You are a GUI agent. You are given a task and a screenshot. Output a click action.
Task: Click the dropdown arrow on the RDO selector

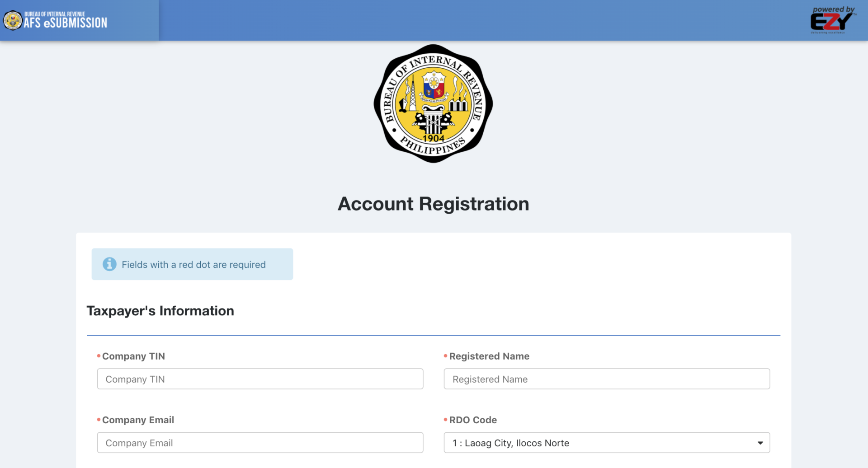pos(761,443)
